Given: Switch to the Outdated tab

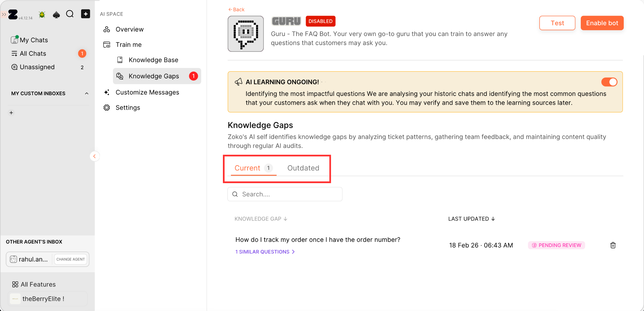Looking at the screenshot, I should point(303,168).
